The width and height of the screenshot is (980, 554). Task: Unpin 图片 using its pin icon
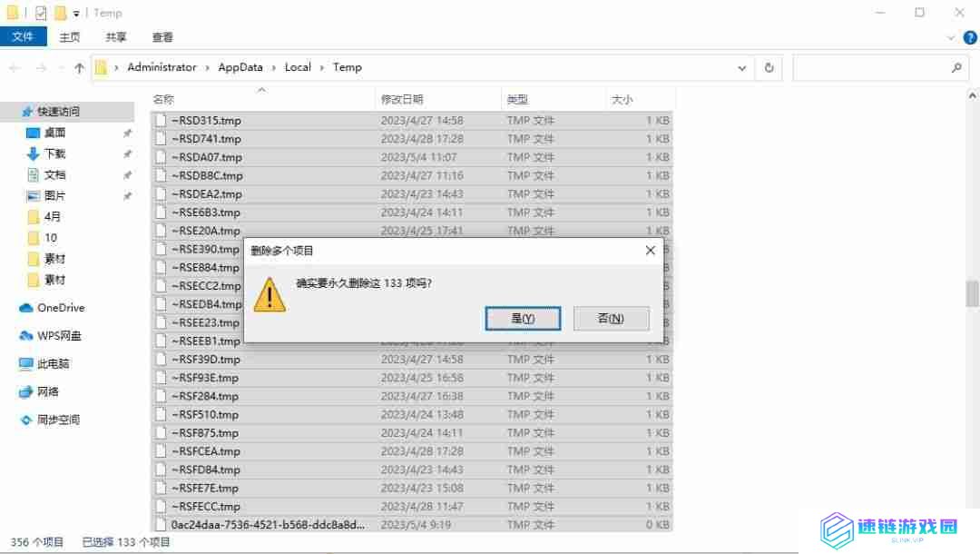[128, 196]
